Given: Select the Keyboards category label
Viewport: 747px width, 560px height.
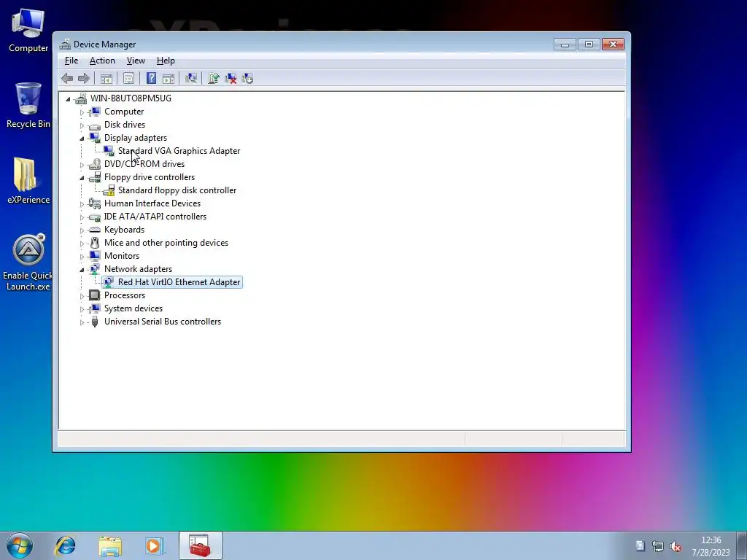Looking at the screenshot, I should click(124, 230).
